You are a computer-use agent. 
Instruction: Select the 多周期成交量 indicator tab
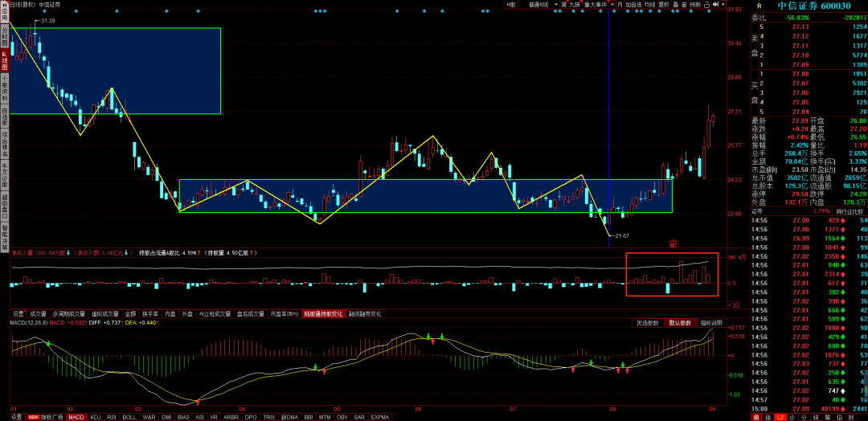tap(69, 313)
